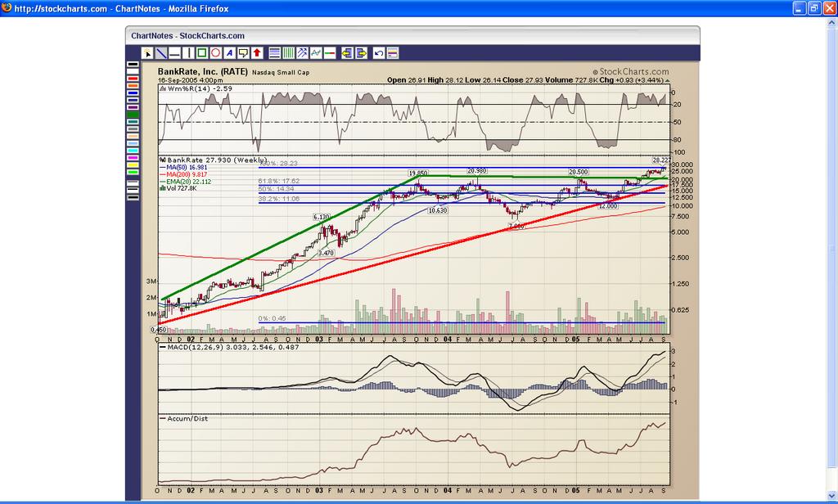Click the MA(200) 9.817 legend entry
Image resolution: width=838 pixels, height=504 pixels.
point(183,174)
